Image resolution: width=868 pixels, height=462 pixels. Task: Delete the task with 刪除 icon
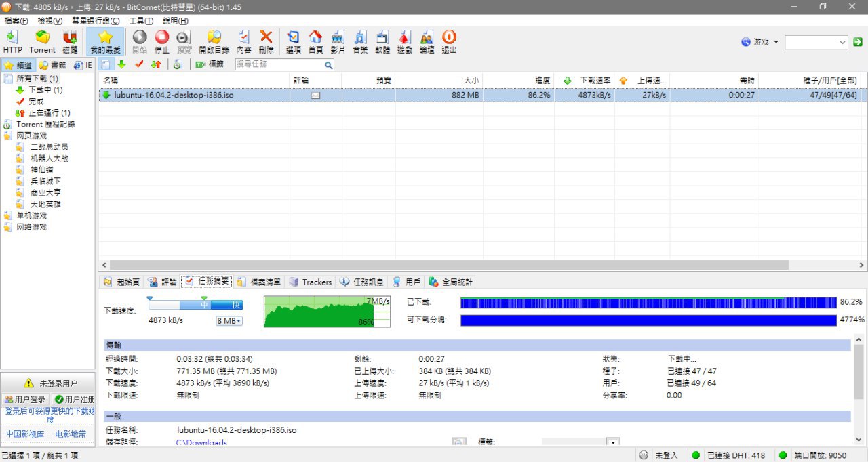[x=266, y=41]
